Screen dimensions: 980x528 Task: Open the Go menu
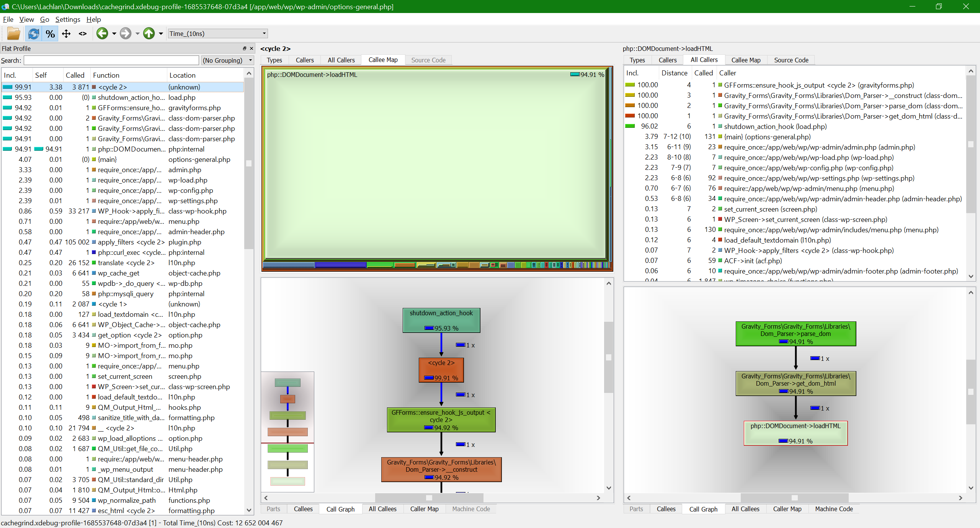44,20
